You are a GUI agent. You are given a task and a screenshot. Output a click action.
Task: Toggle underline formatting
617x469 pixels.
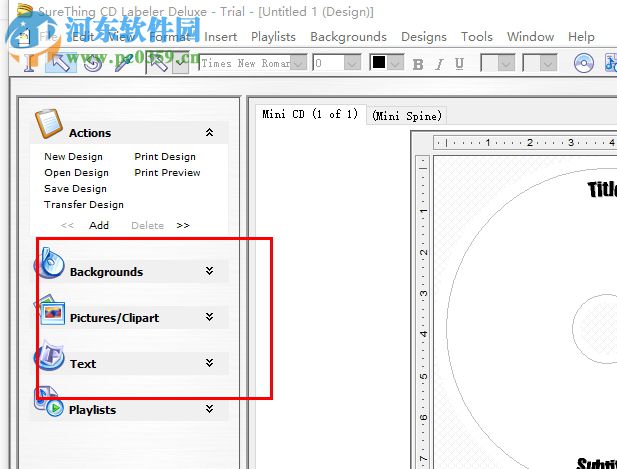tap(459, 64)
